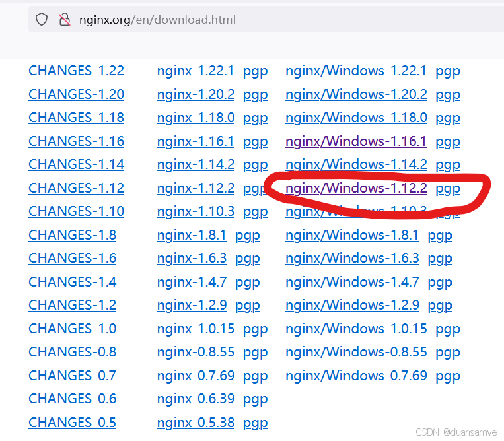The image size is (504, 441).
Task: Open the CHANGES-1.12 link
Action: coord(76,188)
